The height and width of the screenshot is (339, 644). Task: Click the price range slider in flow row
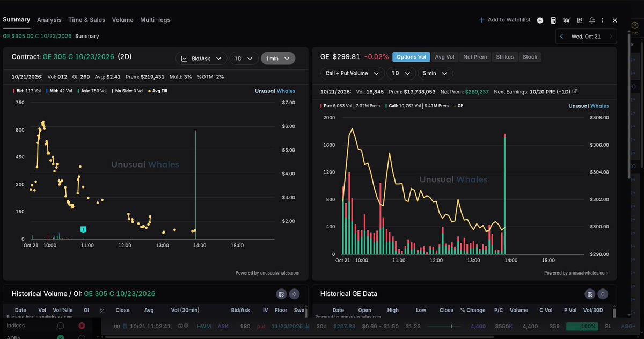click(x=444, y=326)
